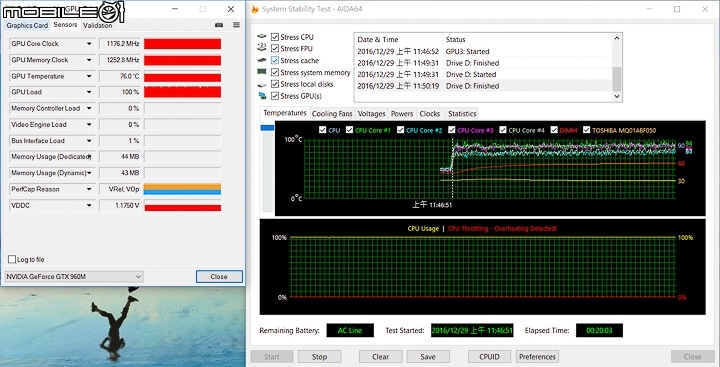Click the GPU-Z screenshot camera icon

(x=219, y=25)
